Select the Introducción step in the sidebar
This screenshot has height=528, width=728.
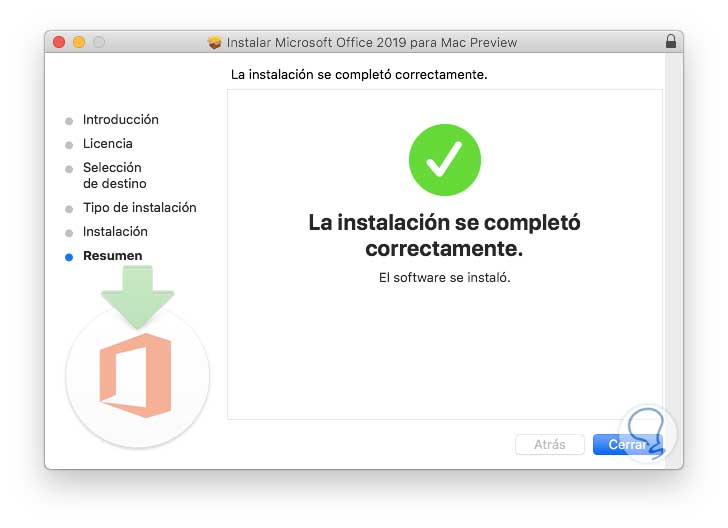121,119
